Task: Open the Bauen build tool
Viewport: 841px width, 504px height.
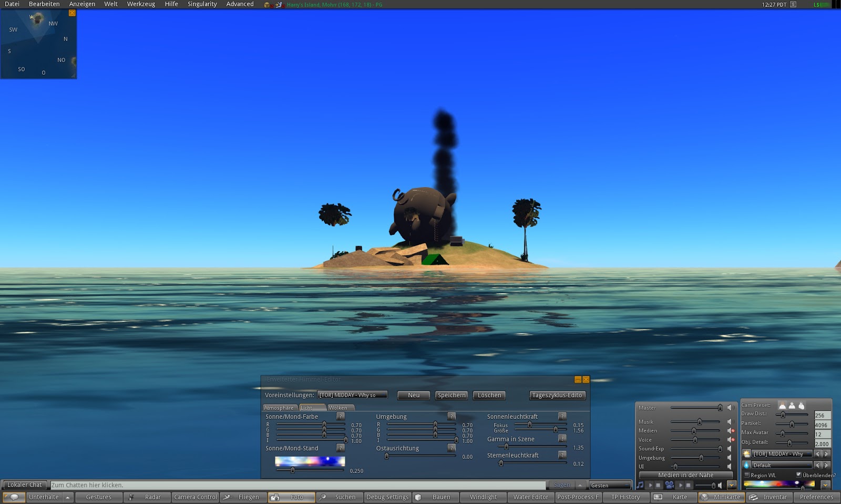Action: [436, 497]
